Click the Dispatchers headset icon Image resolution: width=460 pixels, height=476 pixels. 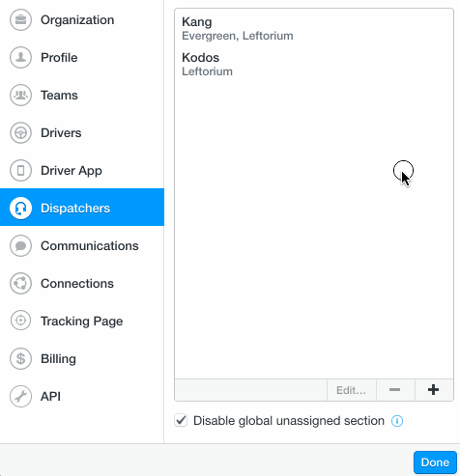[x=20, y=209]
